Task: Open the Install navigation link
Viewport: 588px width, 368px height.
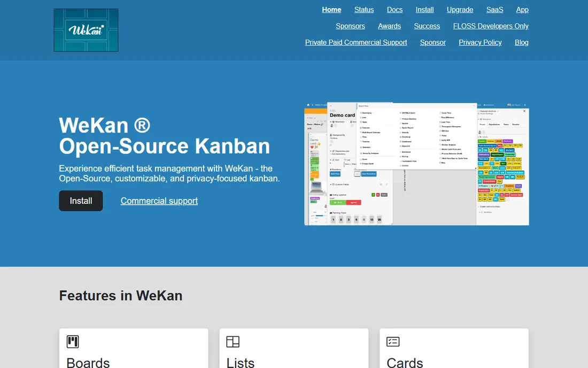Action: coord(424,10)
